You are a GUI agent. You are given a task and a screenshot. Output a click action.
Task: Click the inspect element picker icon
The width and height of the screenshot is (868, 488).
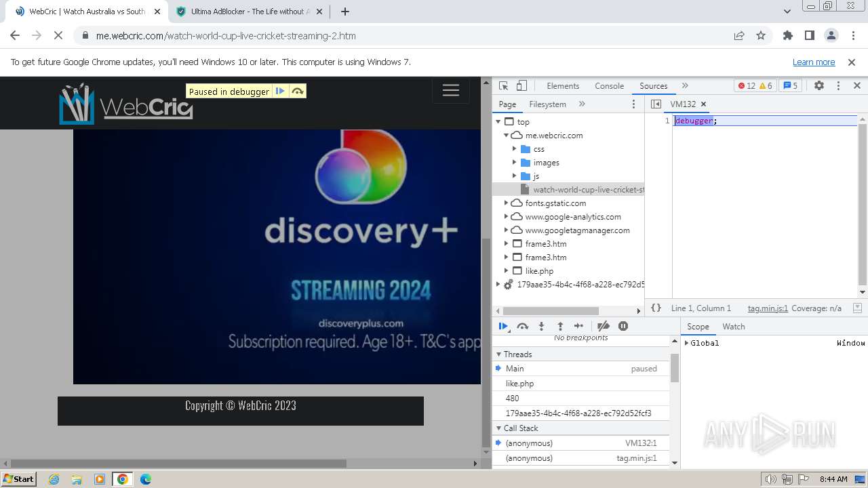click(503, 86)
